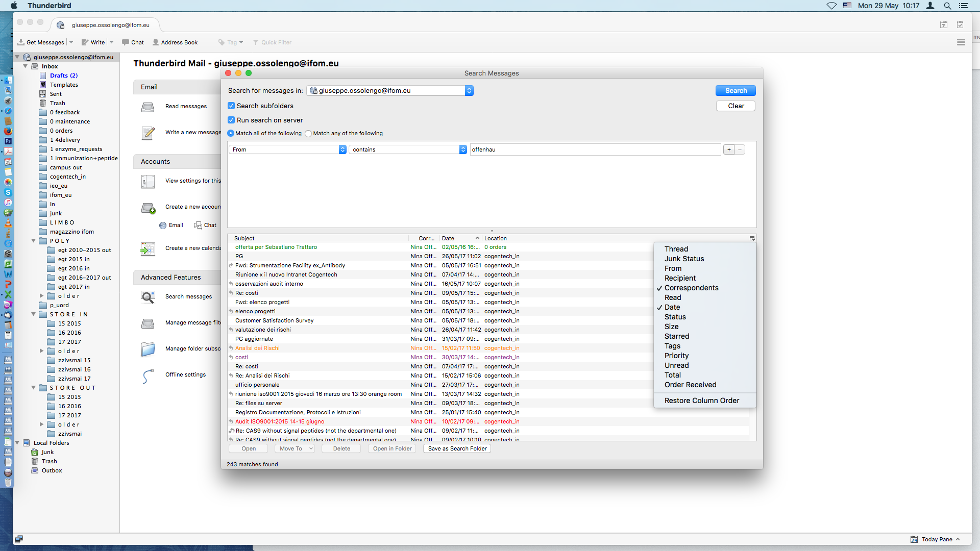Open the Thunderbird hamburger menu icon
This screenshot has height=551, width=980.
pyautogui.click(x=961, y=42)
